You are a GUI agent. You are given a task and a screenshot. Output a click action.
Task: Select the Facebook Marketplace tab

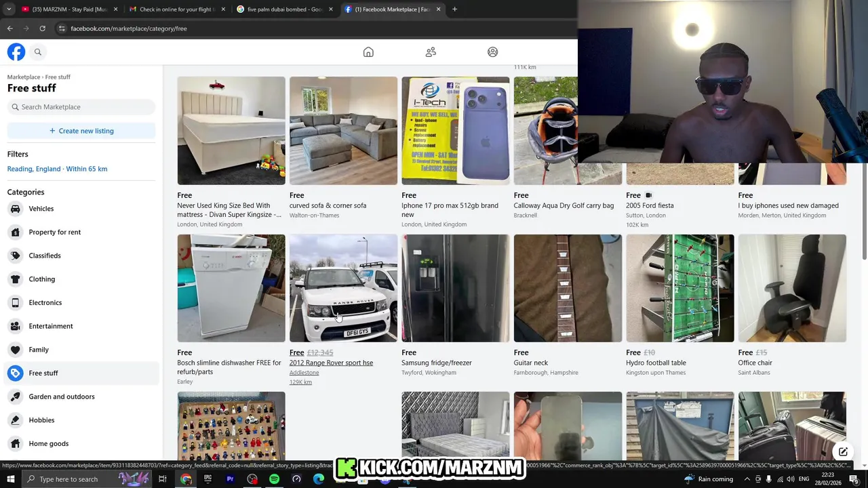tap(392, 9)
